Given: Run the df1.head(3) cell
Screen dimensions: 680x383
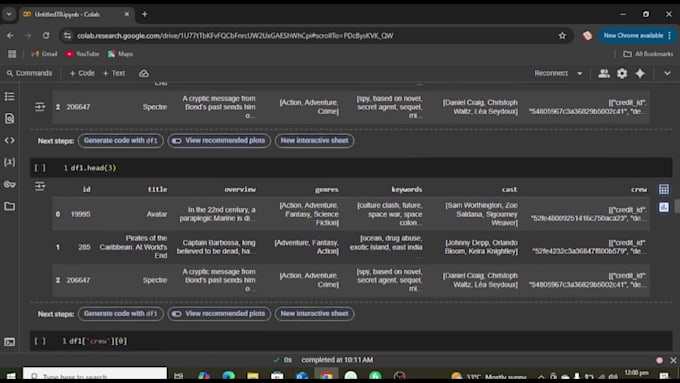Looking at the screenshot, I should tap(40, 168).
